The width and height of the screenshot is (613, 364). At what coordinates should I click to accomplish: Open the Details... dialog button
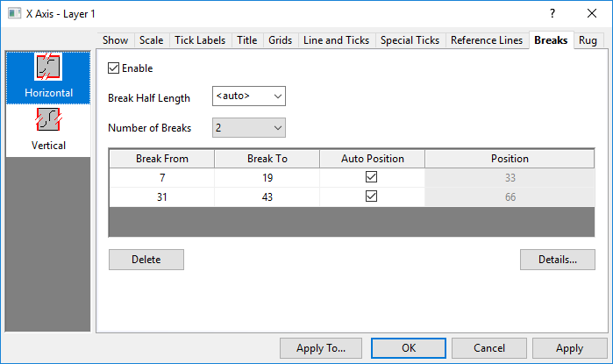pyautogui.click(x=557, y=260)
